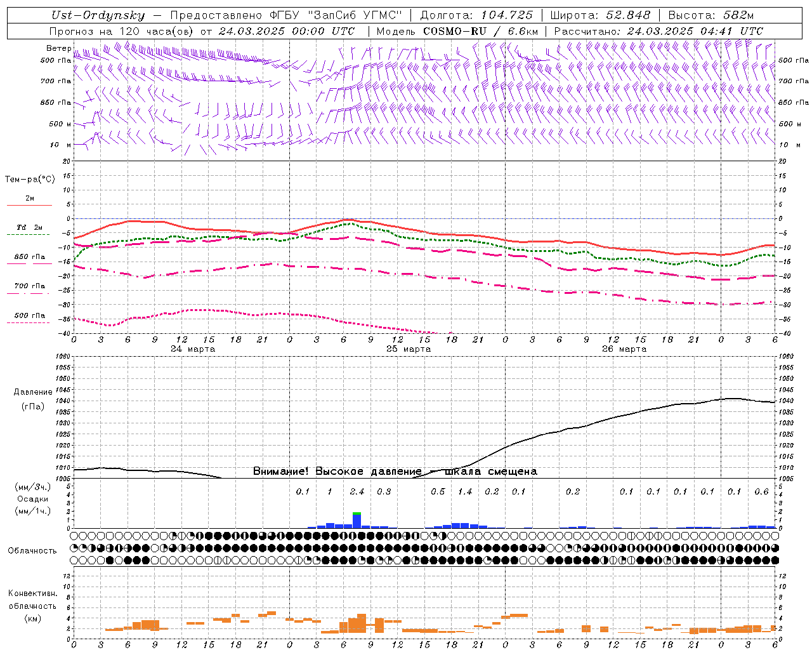Select the 850 гПа legend entry
Viewport: 812px width, 650px height.
[x=29, y=258]
